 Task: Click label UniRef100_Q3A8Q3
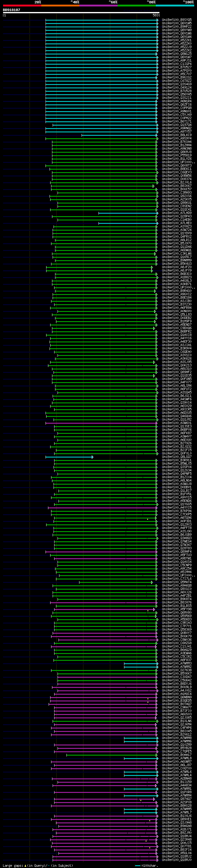[x=177, y=538]
